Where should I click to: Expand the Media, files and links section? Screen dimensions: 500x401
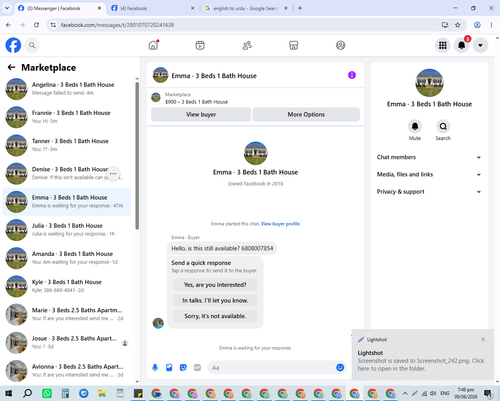(x=429, y=174)
